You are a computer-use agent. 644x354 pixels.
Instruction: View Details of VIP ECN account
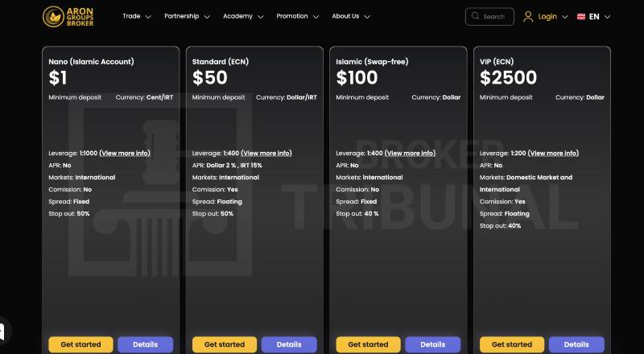click(576, 344)
